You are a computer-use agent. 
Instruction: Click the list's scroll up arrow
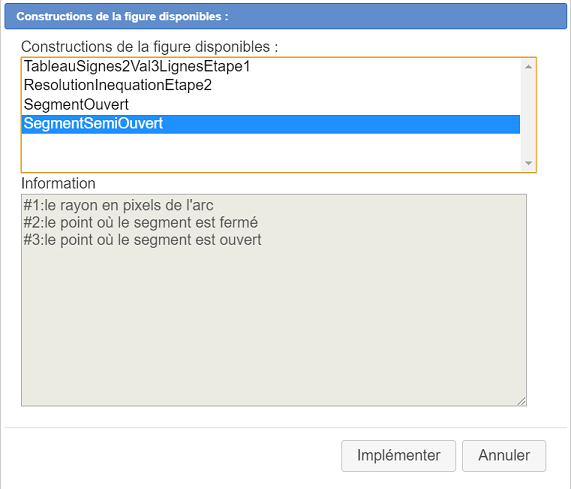pyautogui.click(x=528, y=67)
